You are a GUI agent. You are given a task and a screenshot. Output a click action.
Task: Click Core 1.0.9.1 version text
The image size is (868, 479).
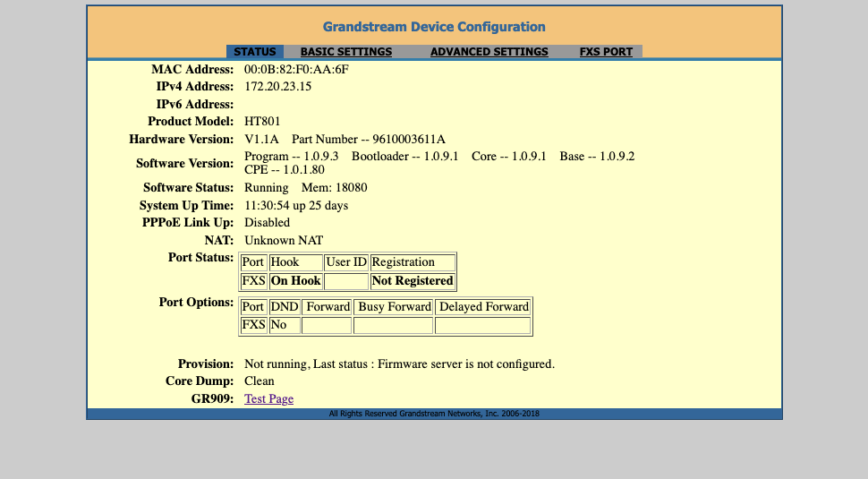[x=509, y=156]
